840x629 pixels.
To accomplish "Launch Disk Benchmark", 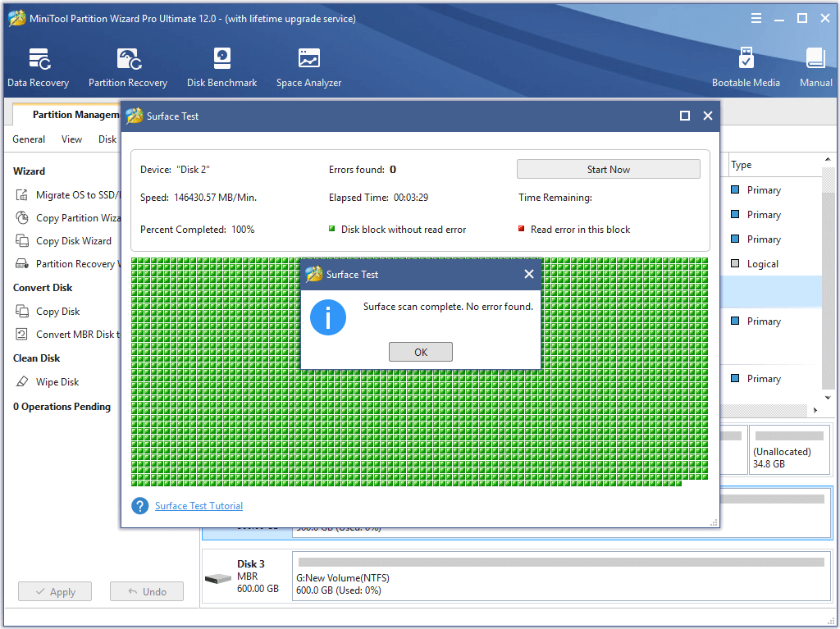I will pos(221,66).
